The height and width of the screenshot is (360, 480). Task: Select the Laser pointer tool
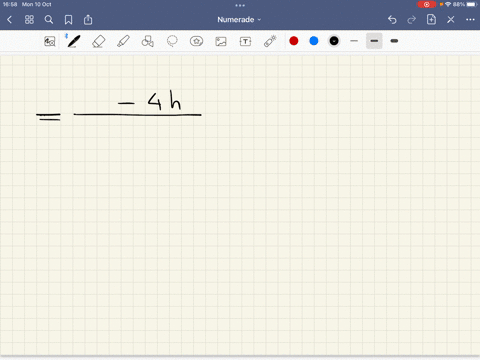tap(270, 41)
